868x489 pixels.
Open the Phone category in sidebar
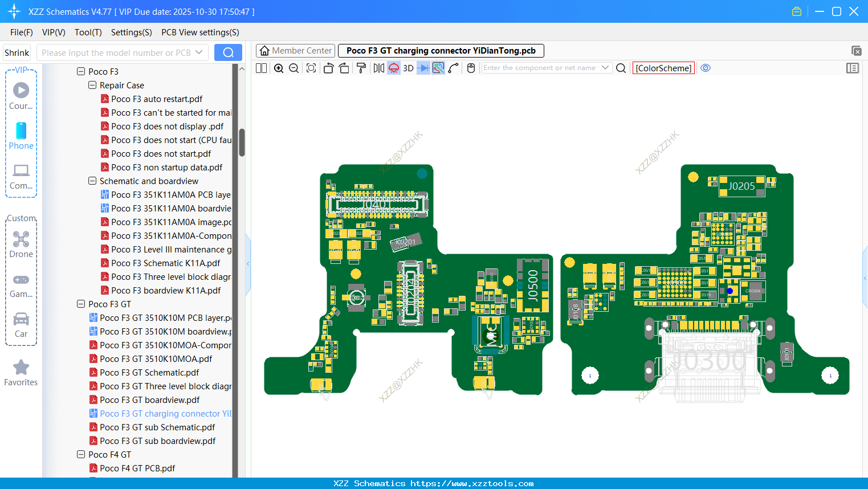(x=21, y=136)
